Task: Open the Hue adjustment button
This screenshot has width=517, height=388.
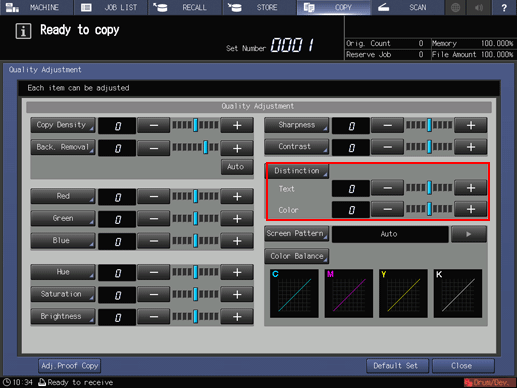Action: click(63, 272)
